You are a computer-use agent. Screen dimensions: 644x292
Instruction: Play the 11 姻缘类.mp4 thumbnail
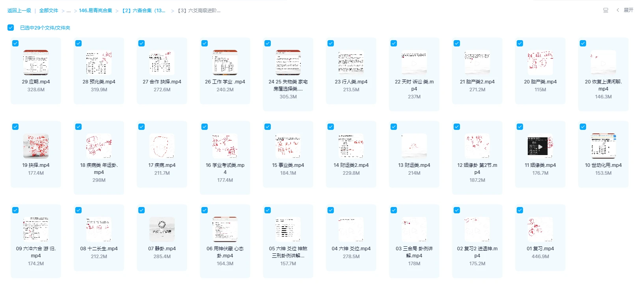coord(540,146)
